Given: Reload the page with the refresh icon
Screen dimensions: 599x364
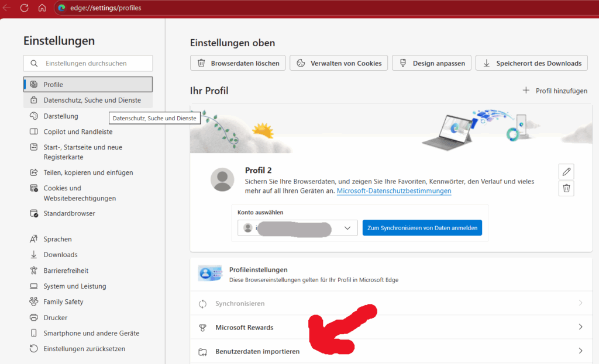Looking at the screenshot, I should pyautogui.click(x=24, y=8).
